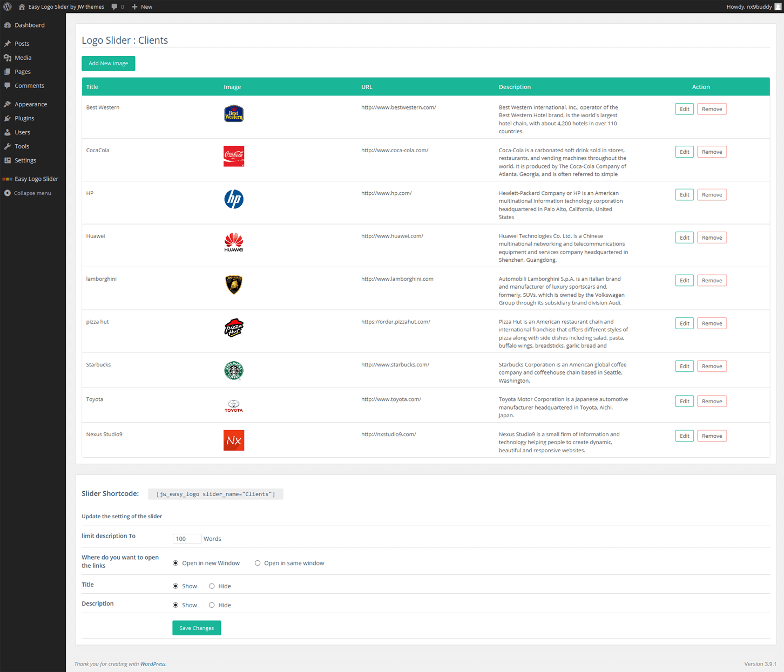This screenshot has width=784, height=672.
Task: Click the plus icon next to New
Action: pyautogui.click(x=134, y=6)
